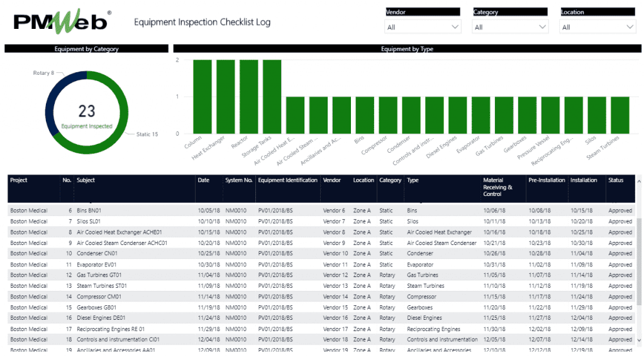Click the table scroll up arrow
Viewport: 644px width, 360px height.
639,181
